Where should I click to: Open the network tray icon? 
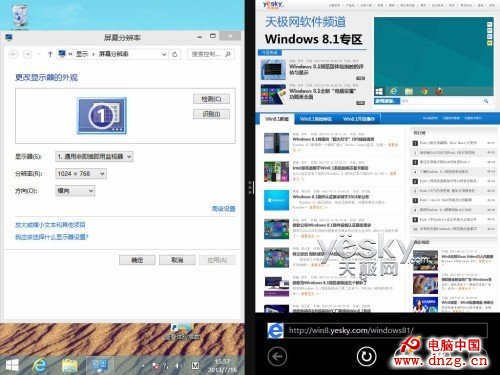[166, 366]
